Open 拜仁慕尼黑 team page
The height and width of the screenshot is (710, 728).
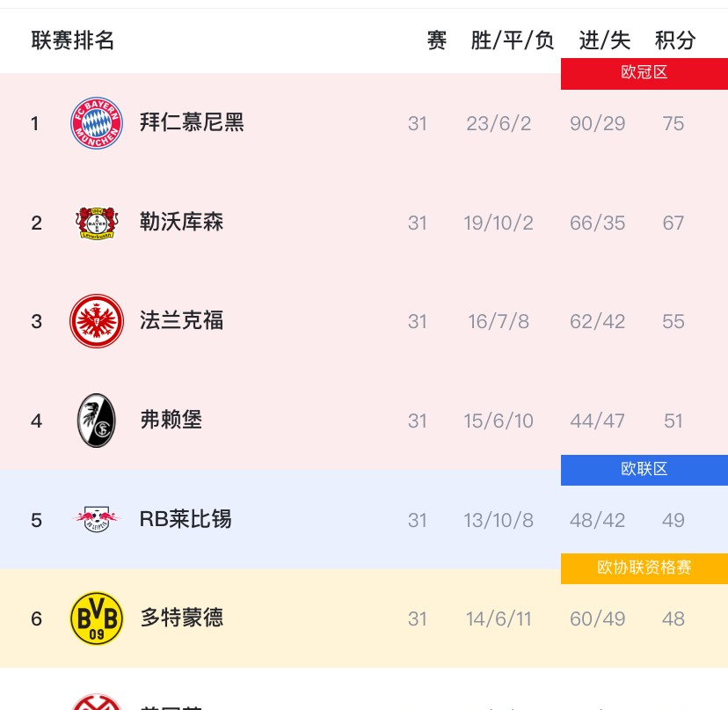point(192,123)
